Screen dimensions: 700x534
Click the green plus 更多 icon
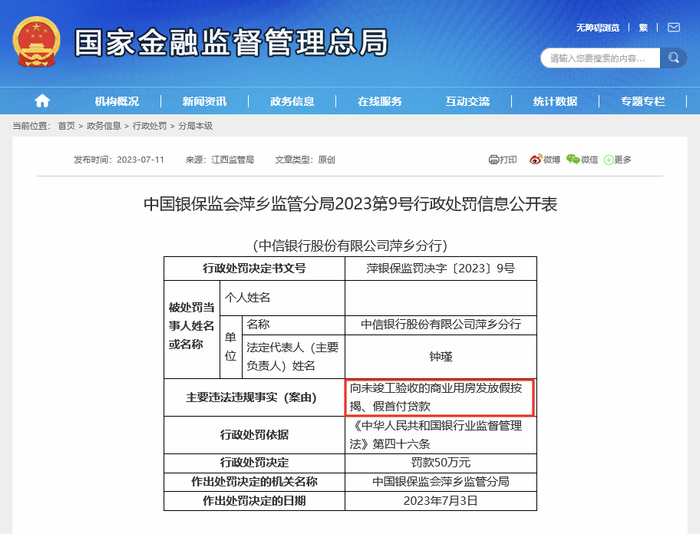click(x=608, y=159)
